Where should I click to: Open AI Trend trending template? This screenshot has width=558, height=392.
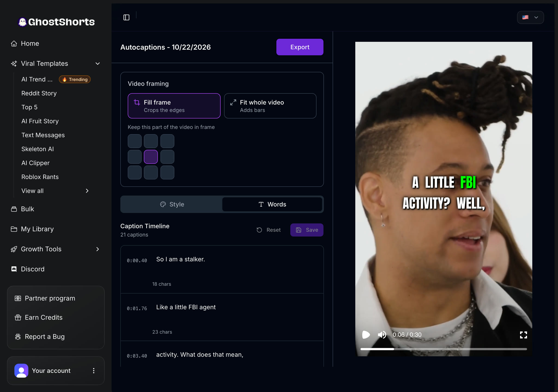point(56,79)
